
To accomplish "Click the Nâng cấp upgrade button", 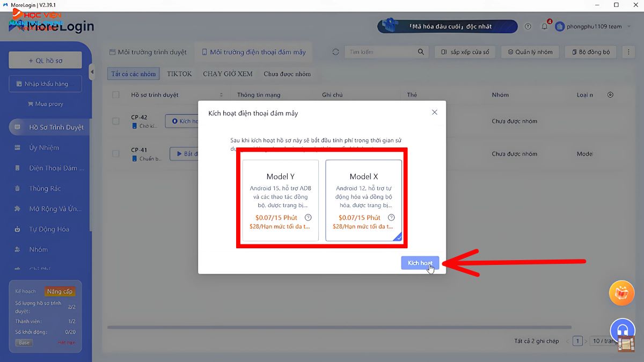I will pos(60,291).
